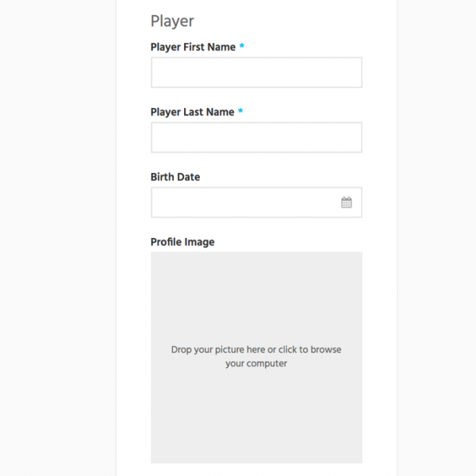
Task: Click the "Profile Image" field label
Action: pyautogui.click(x=182, y=242)
